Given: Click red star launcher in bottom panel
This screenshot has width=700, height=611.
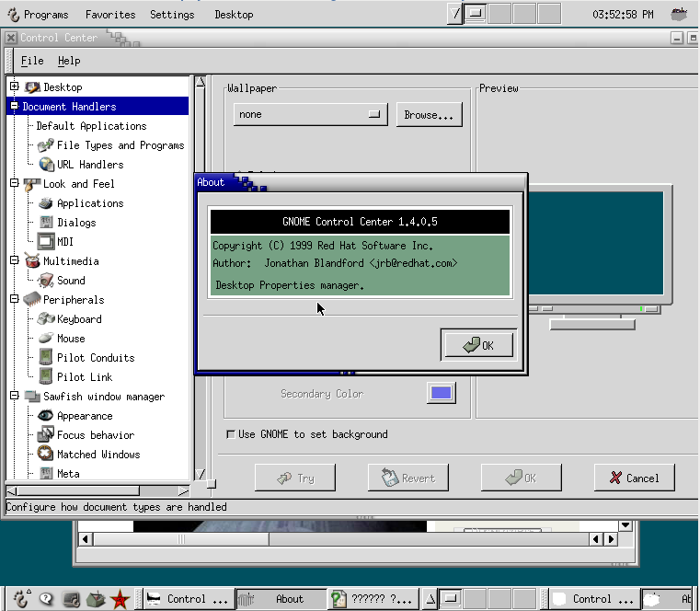Looking at the screenshot, I should (x=120, y=599).
